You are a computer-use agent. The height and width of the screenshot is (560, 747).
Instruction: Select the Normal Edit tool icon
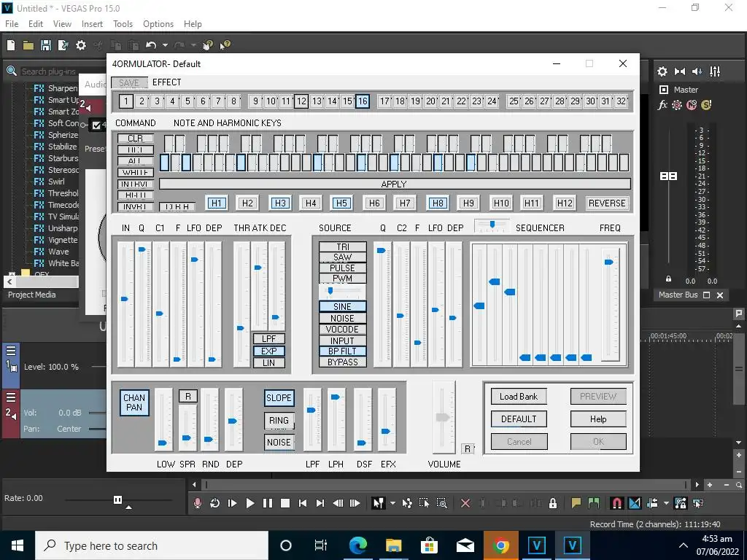pyautogui.click(x=379, y=503)
